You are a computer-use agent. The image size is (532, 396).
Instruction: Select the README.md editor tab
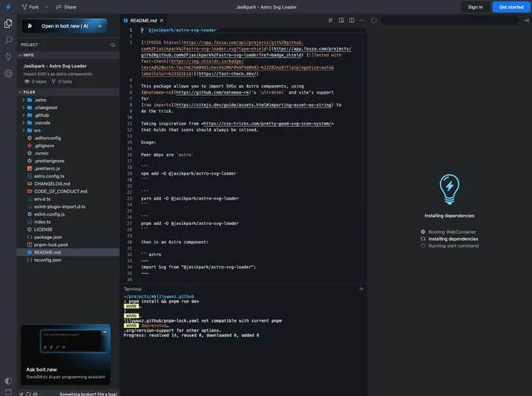pos(144,20)
